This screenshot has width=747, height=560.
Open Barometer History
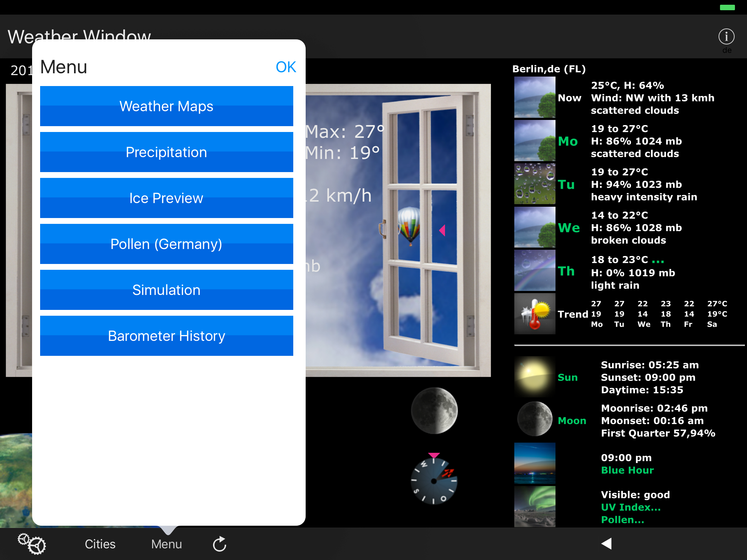click(166, 336)
